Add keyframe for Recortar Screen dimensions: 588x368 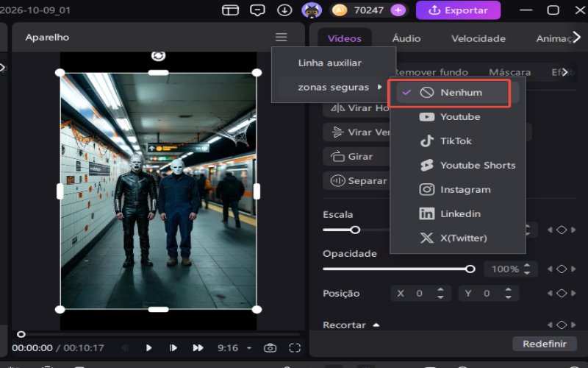point(562,325)
